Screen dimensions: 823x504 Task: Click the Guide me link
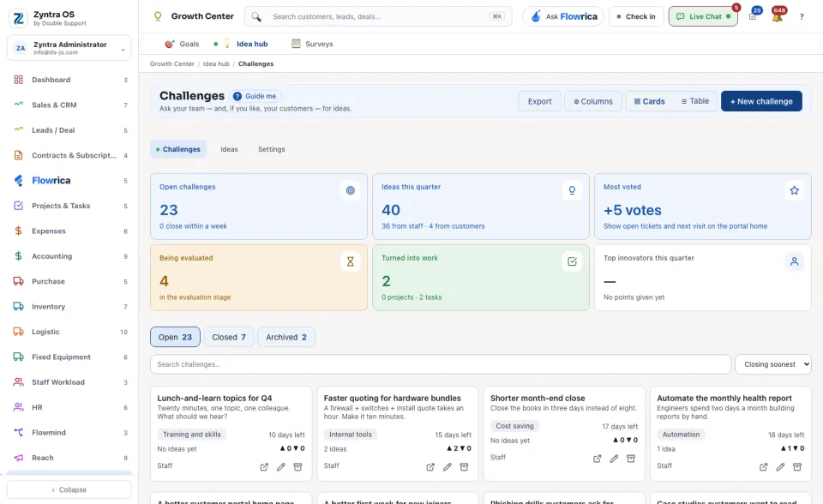point(255,96)
